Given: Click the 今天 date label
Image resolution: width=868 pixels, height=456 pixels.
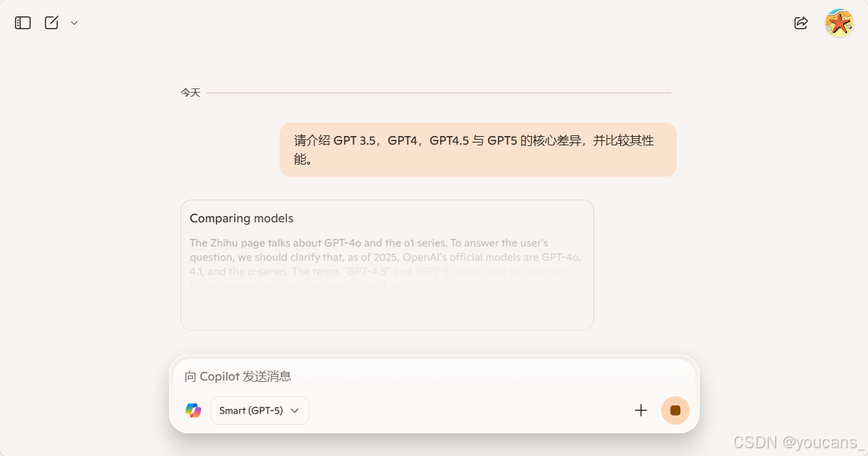Looking at the screenshot, I should click(190, 93).
